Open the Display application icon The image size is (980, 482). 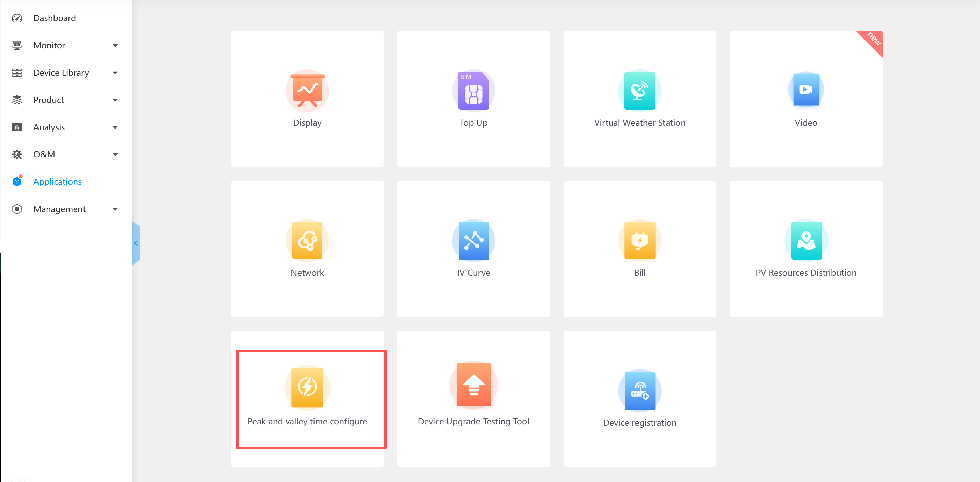307,91
